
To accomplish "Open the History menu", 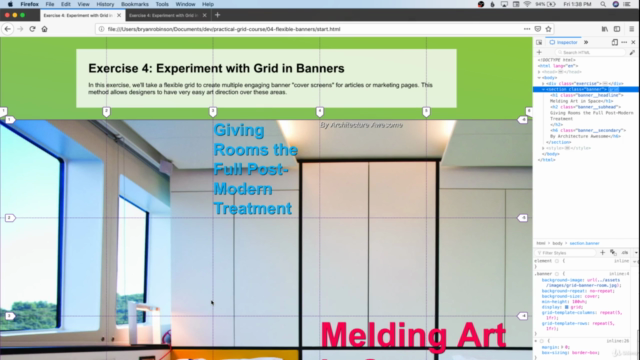I will 105,4.
